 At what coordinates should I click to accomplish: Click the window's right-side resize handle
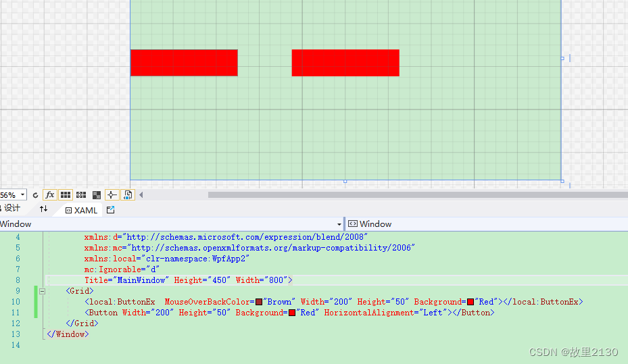[562, 58]
